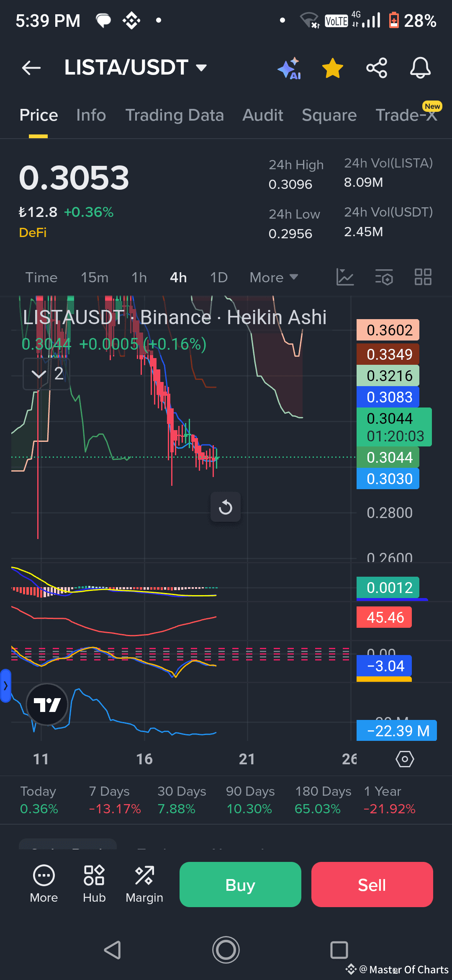Open the LISTA/USDT pair dropdown
The height and width of the screenshot is (980, 452).
point(136,67)
